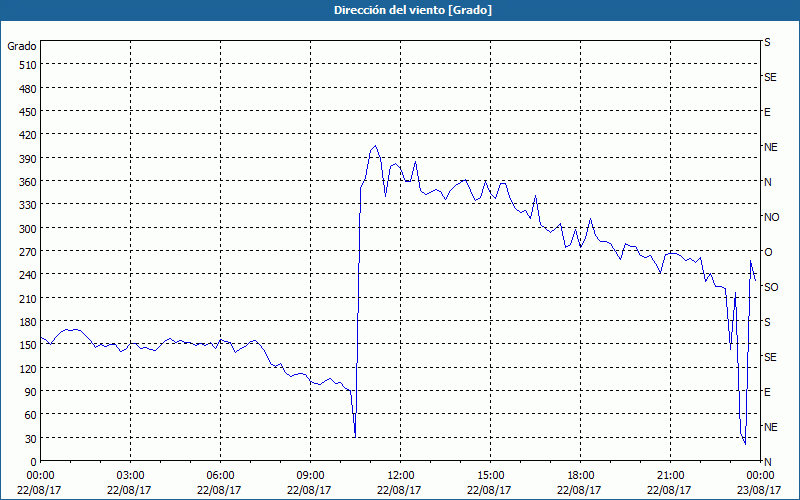Pick the 60 value on the left axis
The image size is (800, 500).
pos(31,415)
